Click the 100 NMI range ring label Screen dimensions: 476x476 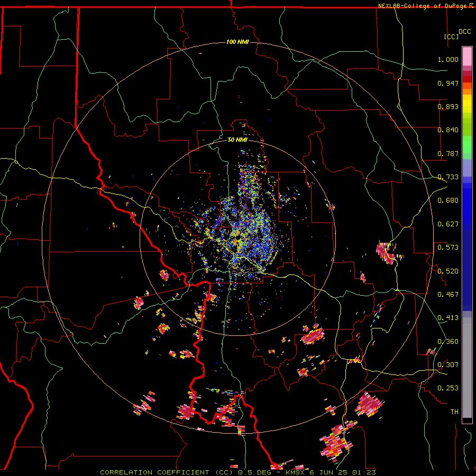[x=237, y=42]
